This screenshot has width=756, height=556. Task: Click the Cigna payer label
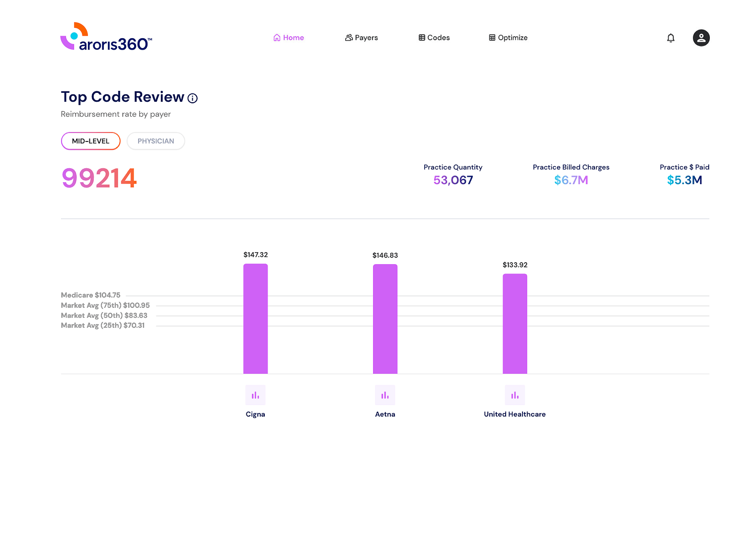click(x=255, y=414)
